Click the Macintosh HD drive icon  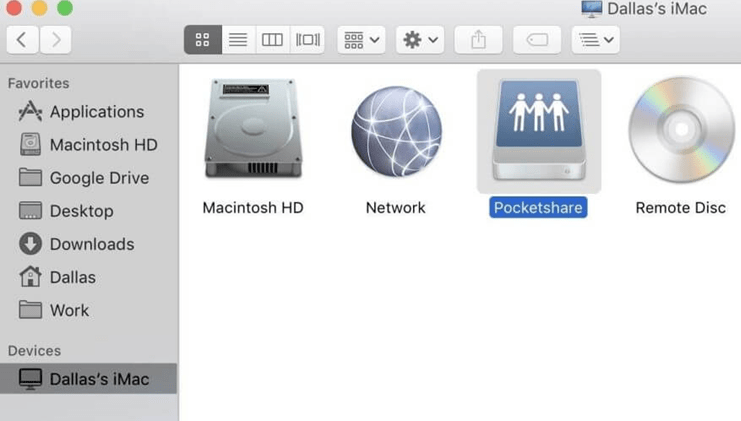[x=252, y=131]
